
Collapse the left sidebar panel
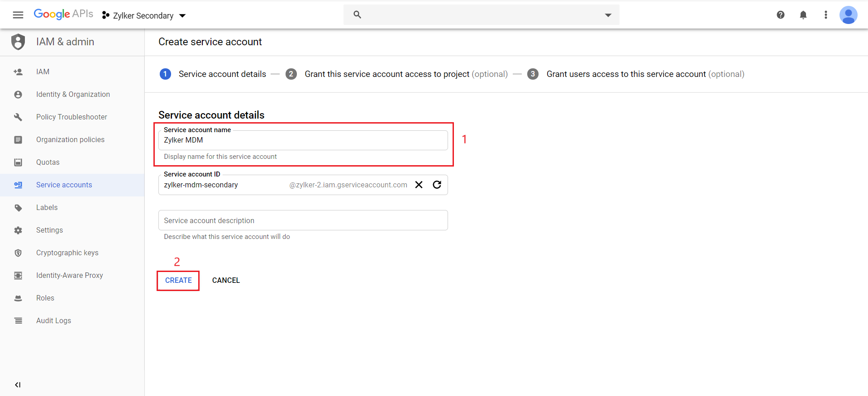tap(18, 385)
